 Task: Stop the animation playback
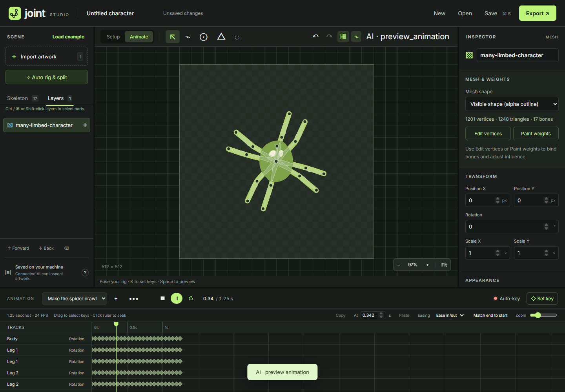(162, 298)
